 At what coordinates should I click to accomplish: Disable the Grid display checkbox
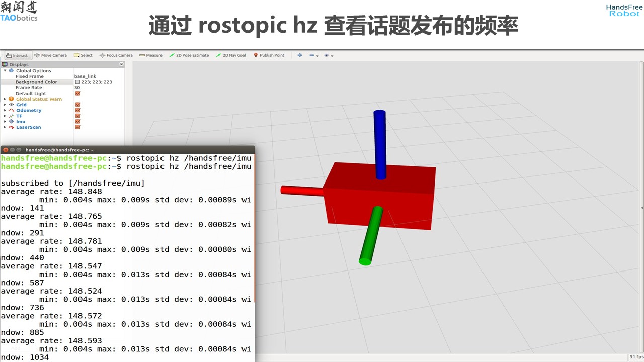78,105
